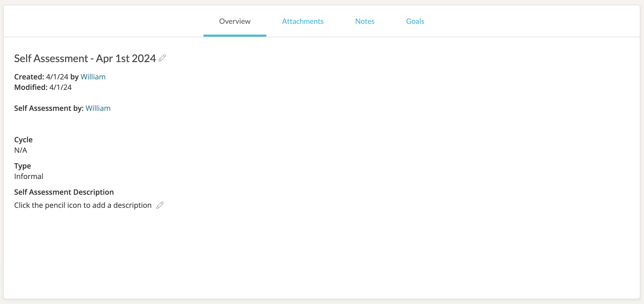Click the Informal type value
This screenshot has width=644, height=304.
point(29,176)
